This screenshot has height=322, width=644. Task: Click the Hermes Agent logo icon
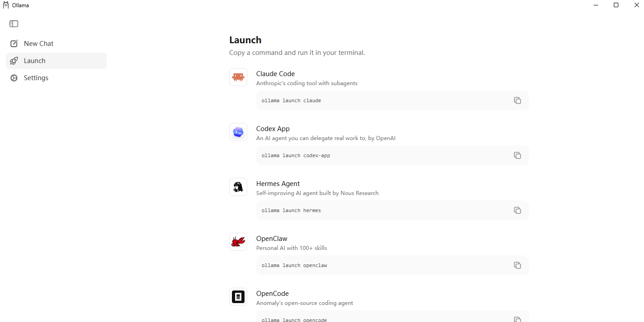point(238,187)
